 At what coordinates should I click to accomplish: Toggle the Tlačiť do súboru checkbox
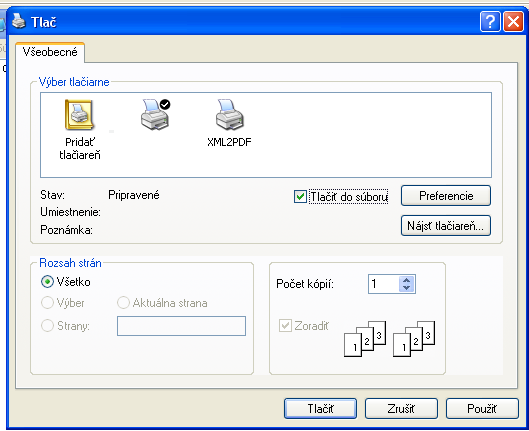click(300, 196)
